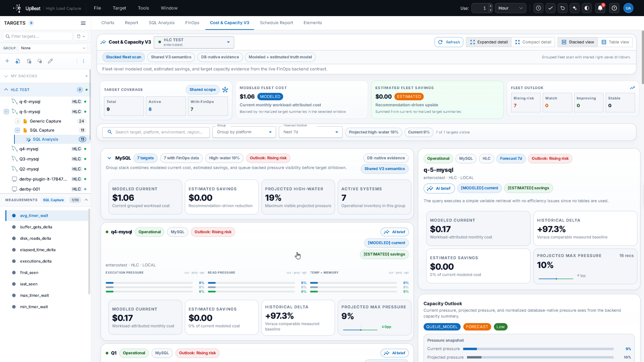The image size is (644, 362).
Task: Click the pencil edit icon in targets toolbar
Action: pyautogui.click(x=50, y=61)
